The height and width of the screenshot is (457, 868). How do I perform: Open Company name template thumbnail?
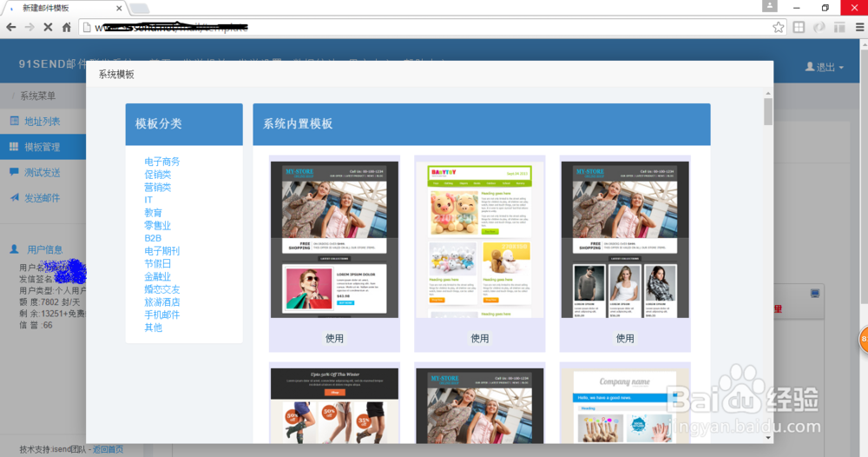[625, 406]
